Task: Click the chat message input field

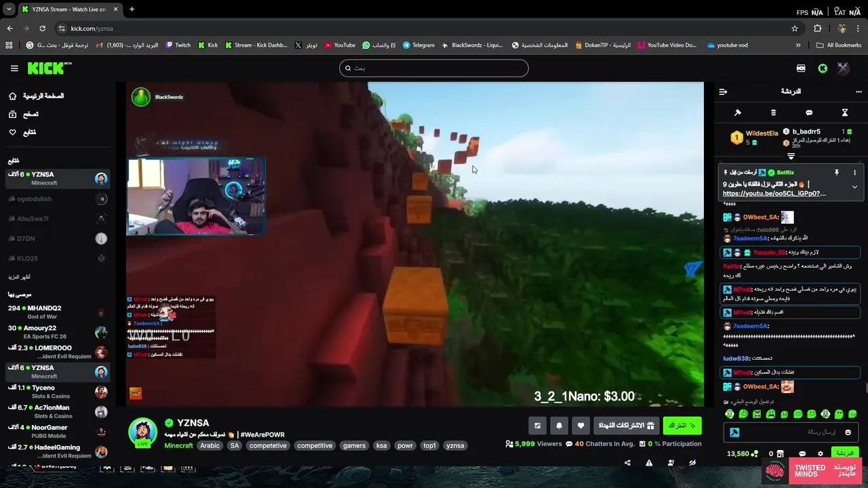Action: pos(791,432)
